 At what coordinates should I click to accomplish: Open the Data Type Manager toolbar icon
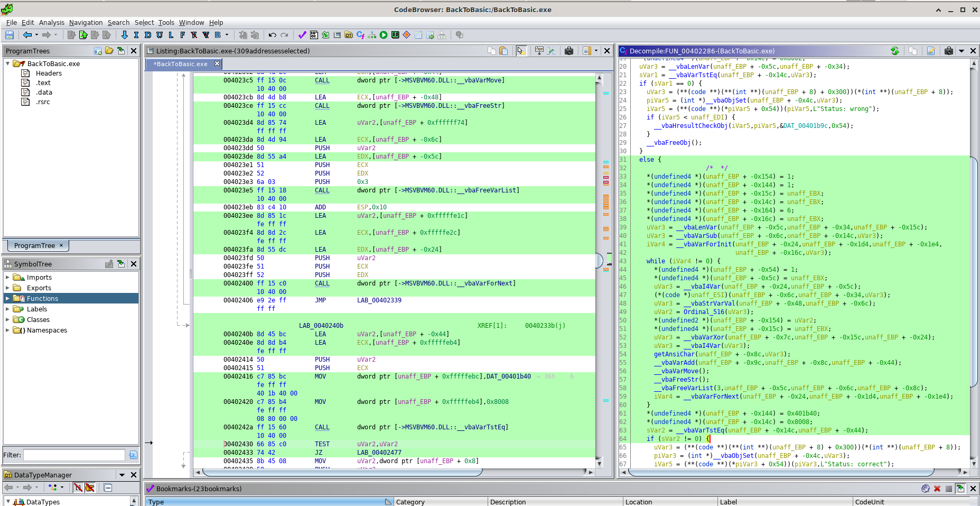[x=349, y=35]
